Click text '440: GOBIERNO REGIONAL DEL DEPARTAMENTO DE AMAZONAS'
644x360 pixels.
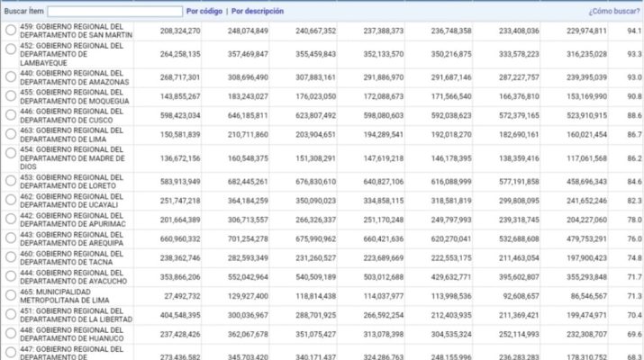pyautogui.click(x=75, y=77)
